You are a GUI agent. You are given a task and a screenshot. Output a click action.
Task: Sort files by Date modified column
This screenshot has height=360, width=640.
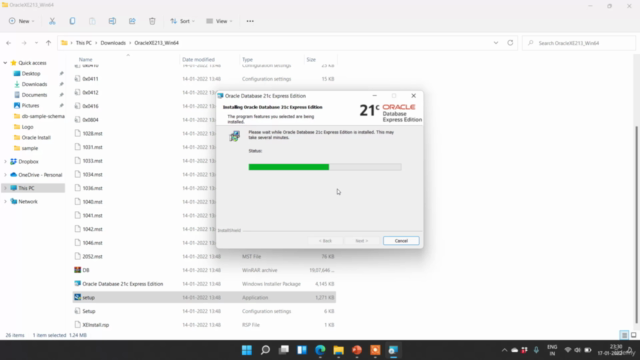[198, 60]
